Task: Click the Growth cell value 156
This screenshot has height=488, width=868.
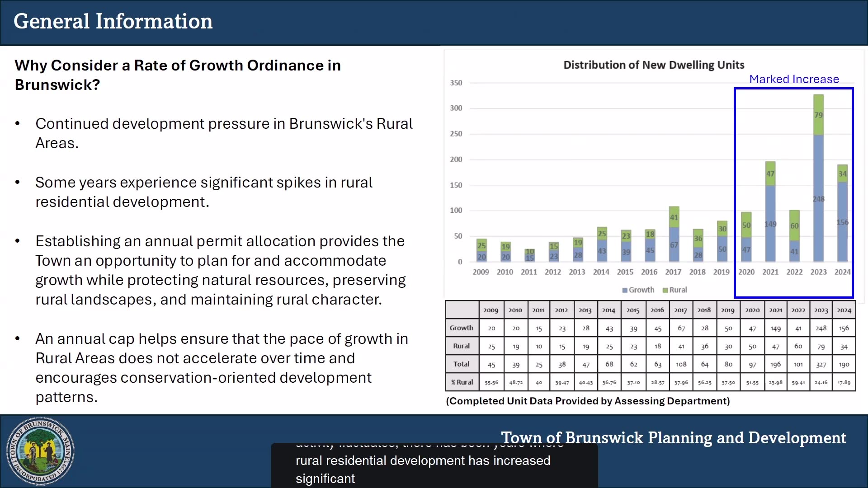Action: pos(844,328)
